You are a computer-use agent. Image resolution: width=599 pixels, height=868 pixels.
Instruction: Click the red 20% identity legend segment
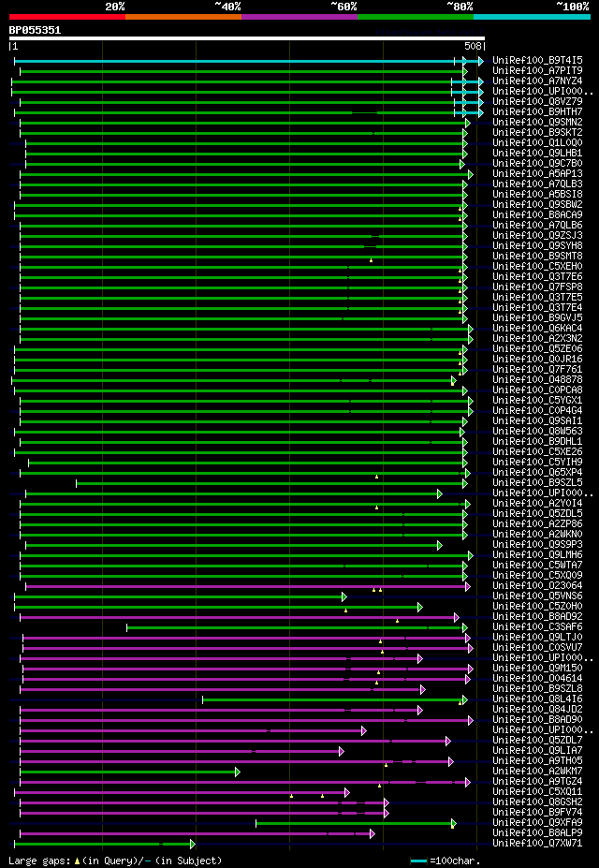coord(67,17)
